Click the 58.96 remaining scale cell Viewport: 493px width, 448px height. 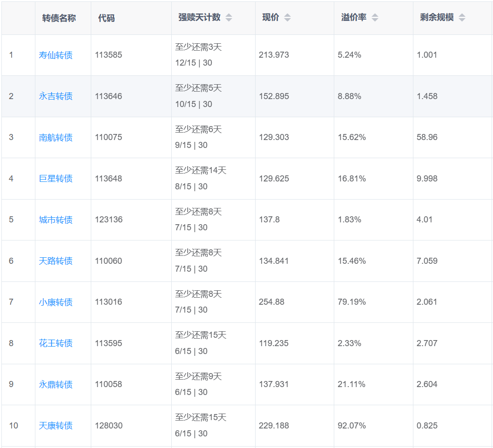click(x=427, y=137)
